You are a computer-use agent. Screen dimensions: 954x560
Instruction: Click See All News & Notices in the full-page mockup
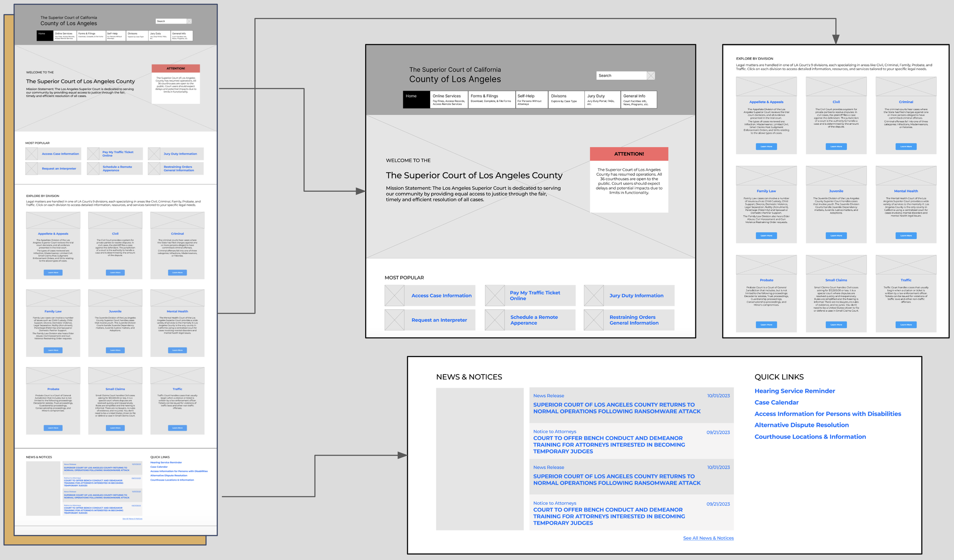(x=132, y=519)
